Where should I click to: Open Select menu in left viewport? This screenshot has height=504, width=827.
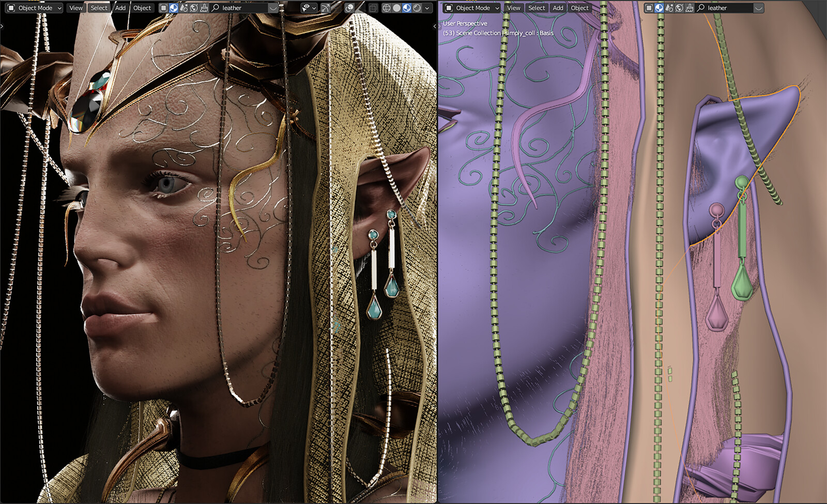coord(99,8)
